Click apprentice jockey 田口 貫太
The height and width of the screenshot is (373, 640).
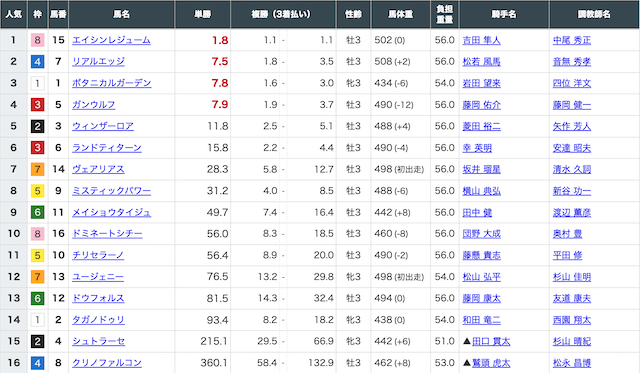[491, 342]
